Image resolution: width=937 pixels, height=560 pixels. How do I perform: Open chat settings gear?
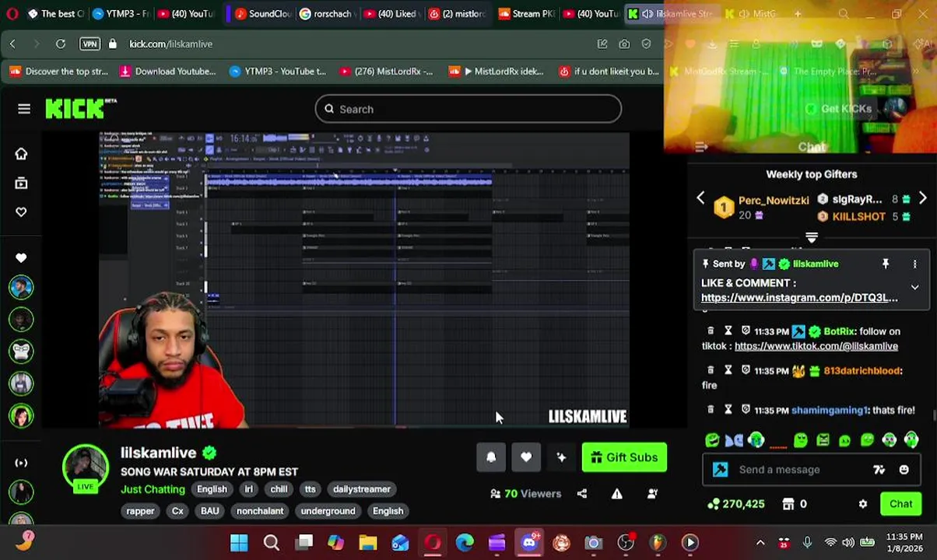point(862,504)
